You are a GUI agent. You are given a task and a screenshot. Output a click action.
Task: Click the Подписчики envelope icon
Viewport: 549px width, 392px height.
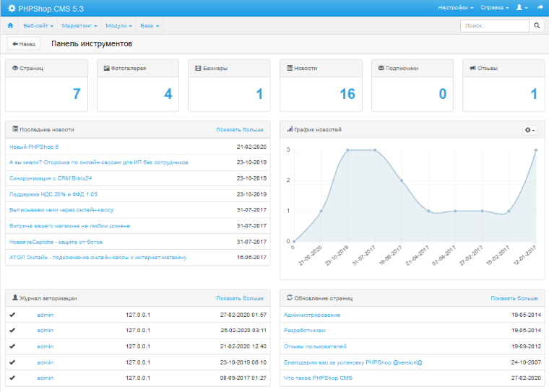coord(381,68)
